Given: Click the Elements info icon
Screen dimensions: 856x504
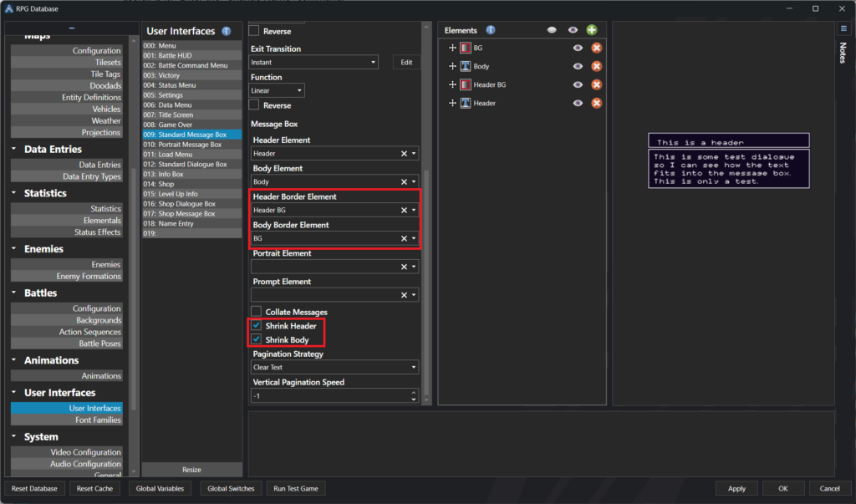Looking at the screenshot, I should pyautogui.click(x=491, y=30).
